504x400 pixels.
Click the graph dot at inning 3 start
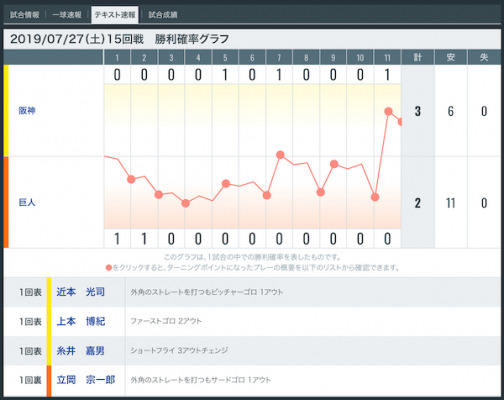159,195
